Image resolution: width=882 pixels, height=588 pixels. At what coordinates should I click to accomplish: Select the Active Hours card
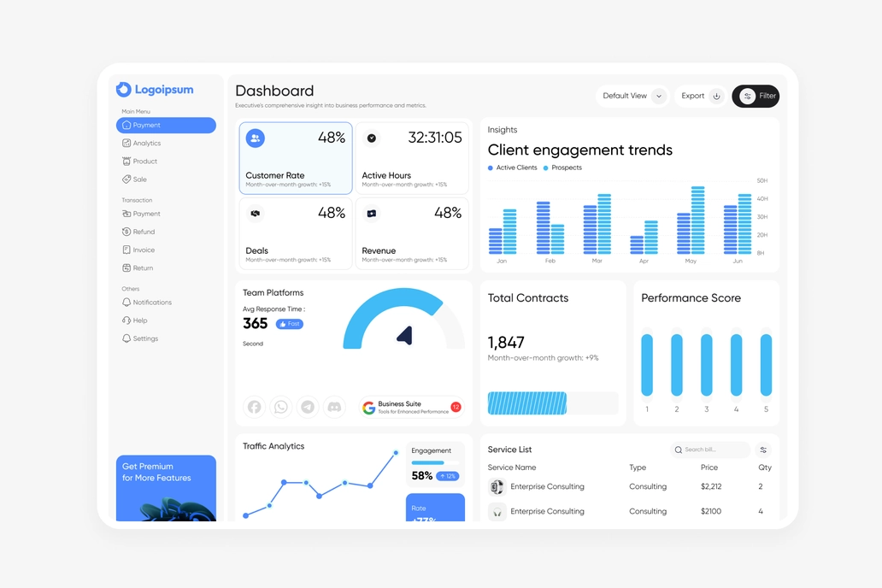tap(412, 158)
